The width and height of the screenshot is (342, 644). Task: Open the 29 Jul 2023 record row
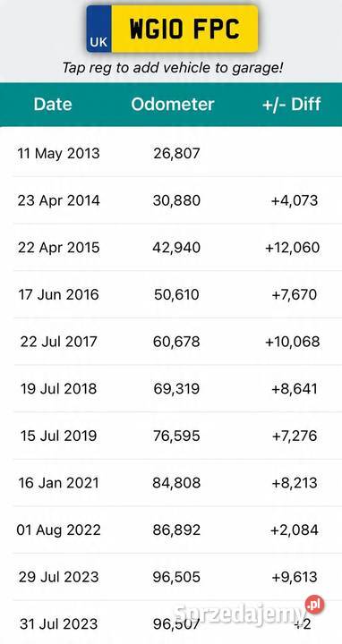(171, 577)
